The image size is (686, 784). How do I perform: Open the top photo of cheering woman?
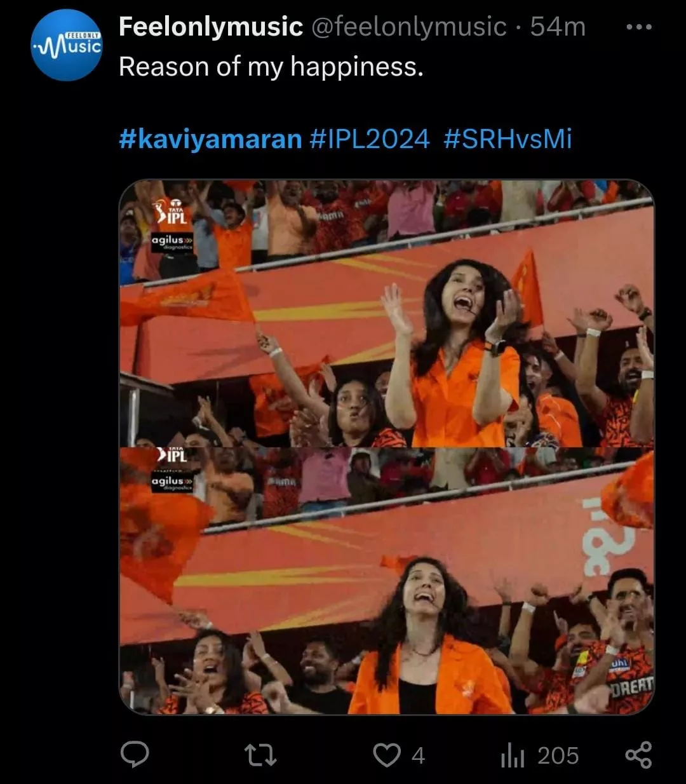[387, 314]
